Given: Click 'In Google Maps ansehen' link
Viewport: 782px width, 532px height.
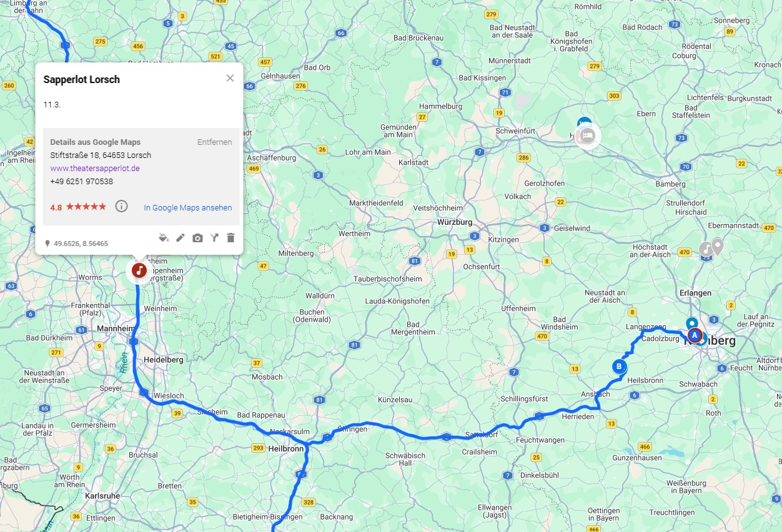Looking at the screenshot, I should [188, 208].
